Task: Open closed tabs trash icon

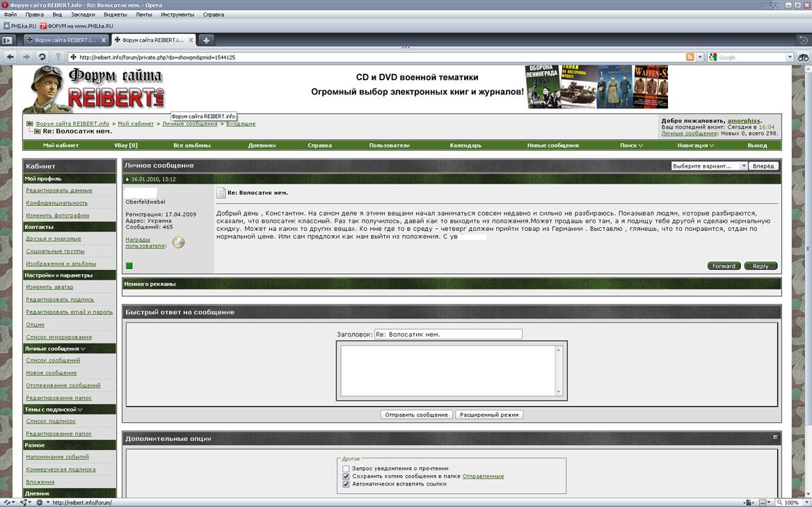Action: 802,40
